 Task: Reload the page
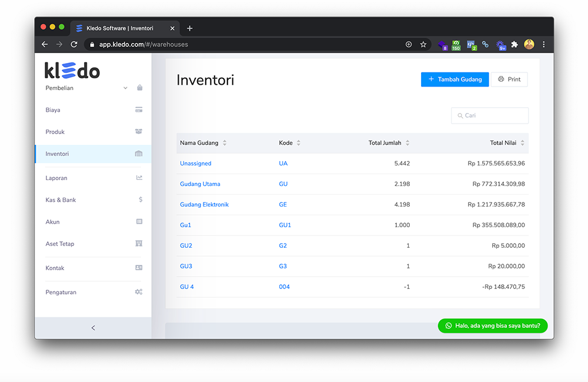point(74,44)
